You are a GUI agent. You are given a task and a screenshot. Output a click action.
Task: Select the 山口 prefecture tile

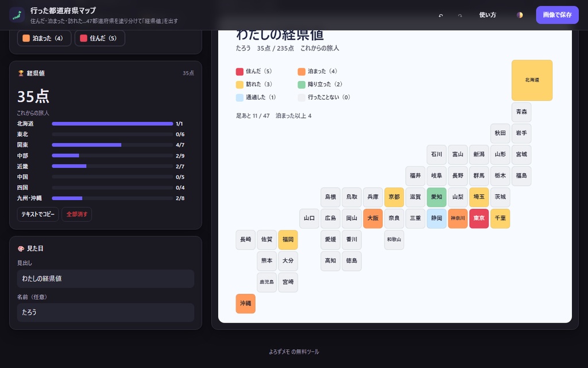click(310, 218)
